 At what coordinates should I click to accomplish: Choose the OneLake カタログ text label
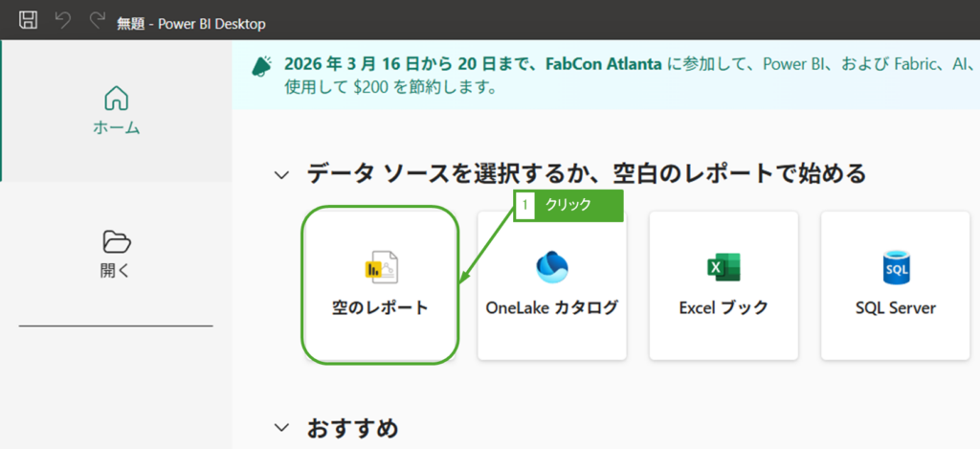click(x=552, y=308)
